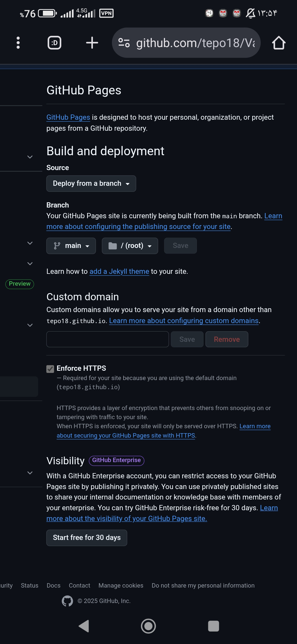Open Learn more about configuring custom domains link
297x644 pixels.
coord(184,321)
